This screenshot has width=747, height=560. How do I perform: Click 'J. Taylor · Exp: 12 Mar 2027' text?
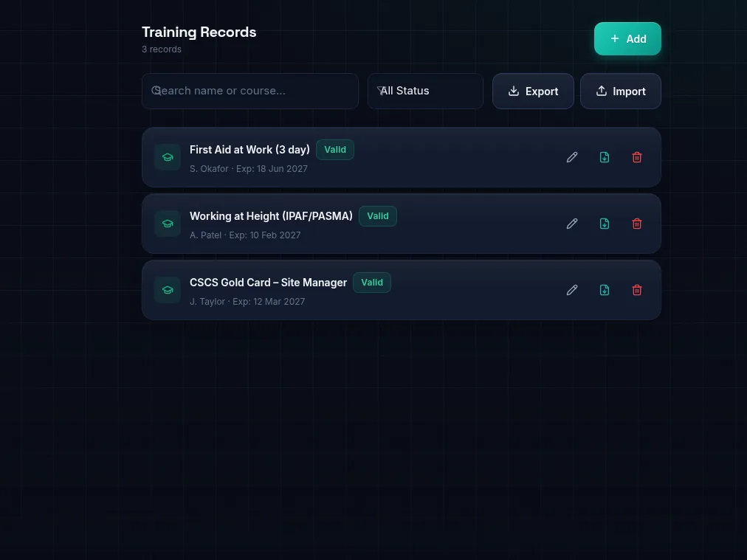click(247, 302)
